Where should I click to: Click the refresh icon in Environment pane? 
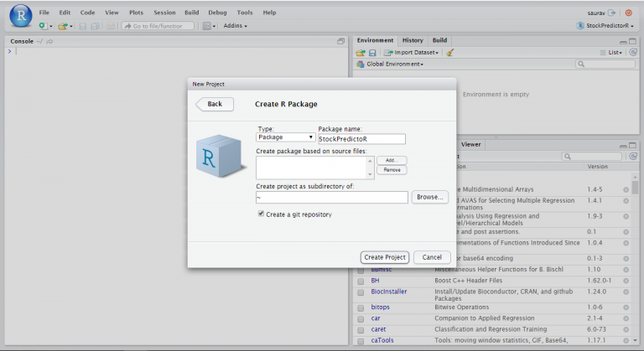tap(632, 52)
